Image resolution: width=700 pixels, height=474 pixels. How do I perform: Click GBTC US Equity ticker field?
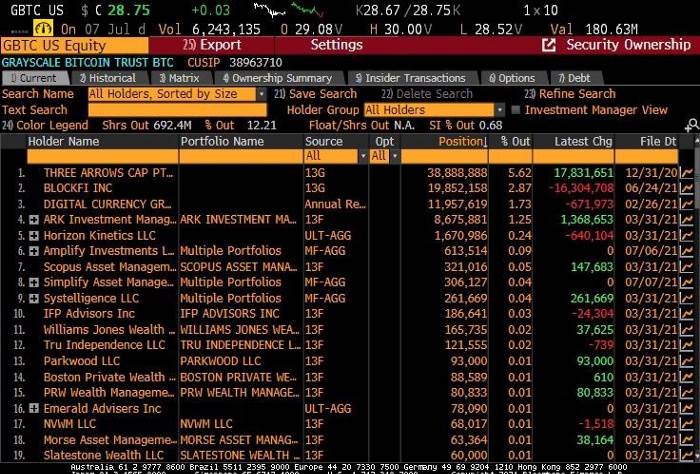[75, 46]
